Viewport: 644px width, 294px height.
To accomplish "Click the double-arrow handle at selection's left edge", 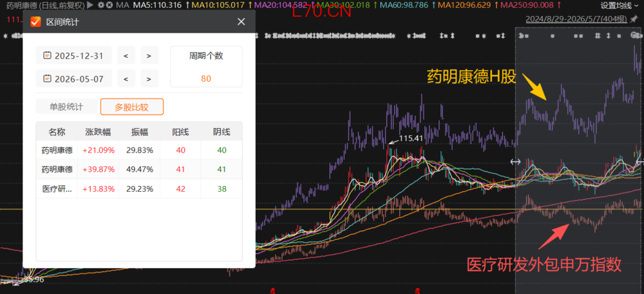I will (515, 161).
